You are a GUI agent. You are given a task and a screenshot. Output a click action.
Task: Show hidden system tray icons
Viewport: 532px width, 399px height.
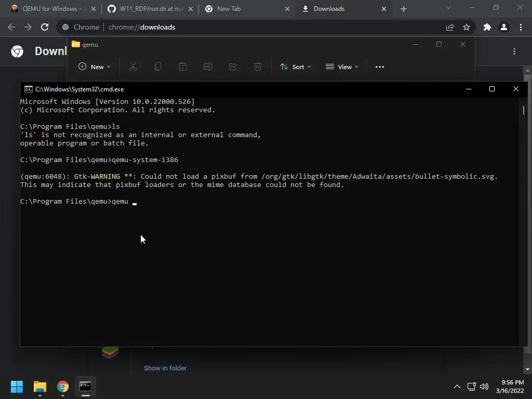(x=457, y=387)
